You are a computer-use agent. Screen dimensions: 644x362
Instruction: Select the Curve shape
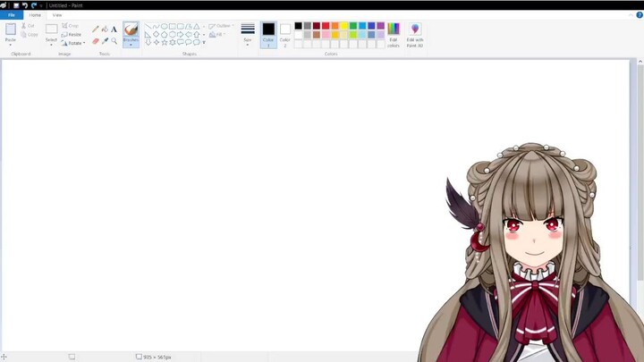pos(156,26)
